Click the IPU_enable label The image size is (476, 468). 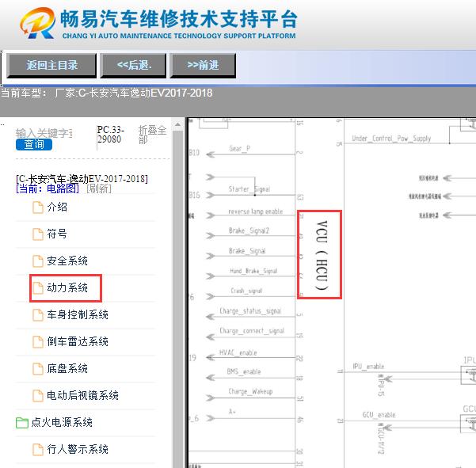point(368,367)
